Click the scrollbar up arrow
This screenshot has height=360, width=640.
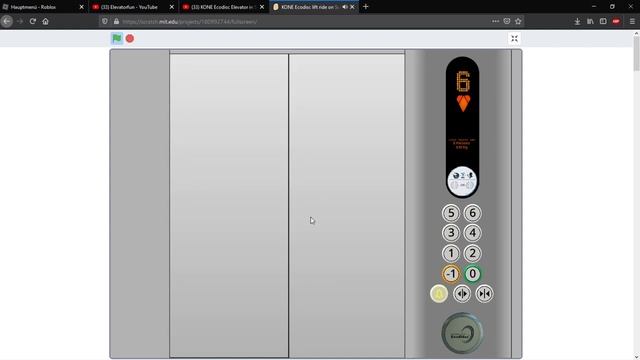tap(636, 34)
